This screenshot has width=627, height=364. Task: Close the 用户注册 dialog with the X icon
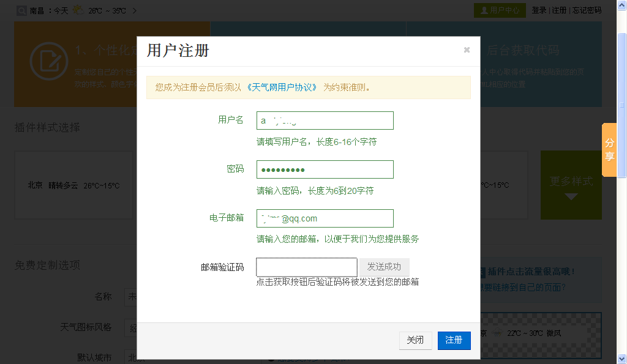click(x=467, y=50)
